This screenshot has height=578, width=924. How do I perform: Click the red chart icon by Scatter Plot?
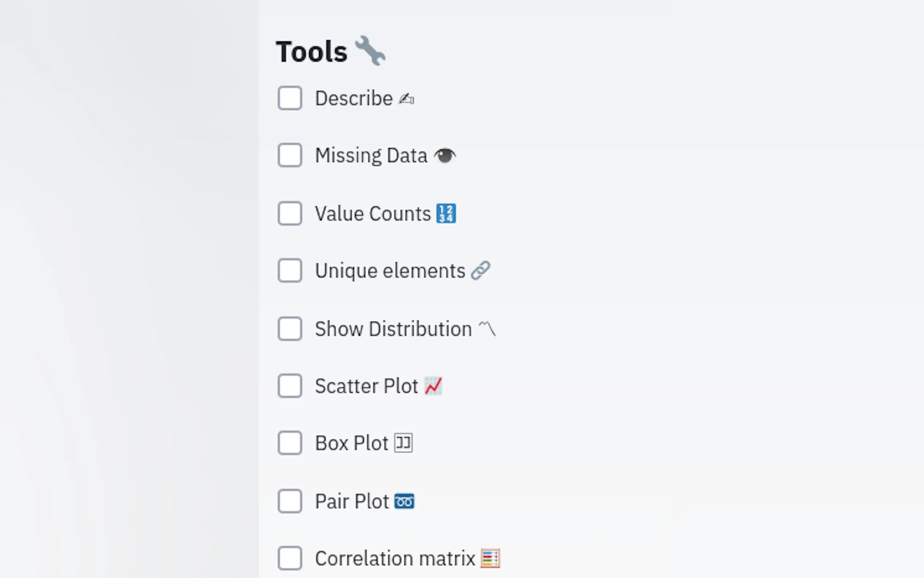(433, 386)
